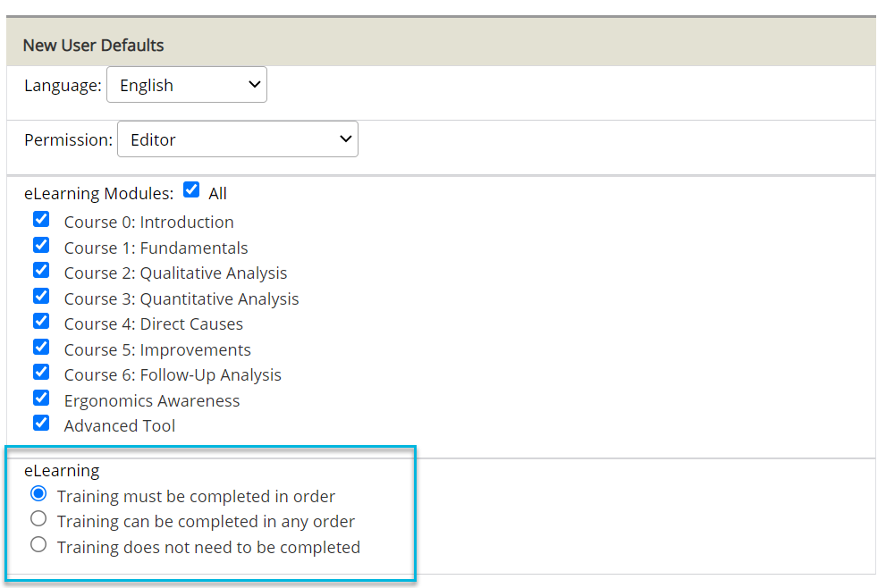Toggle the All eLearning modules checkbox
This screenshot has width=886, height=588.
(191, 190)
